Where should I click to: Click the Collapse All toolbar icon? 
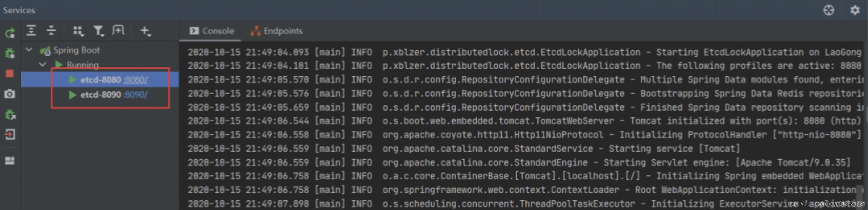coord(51,31)
